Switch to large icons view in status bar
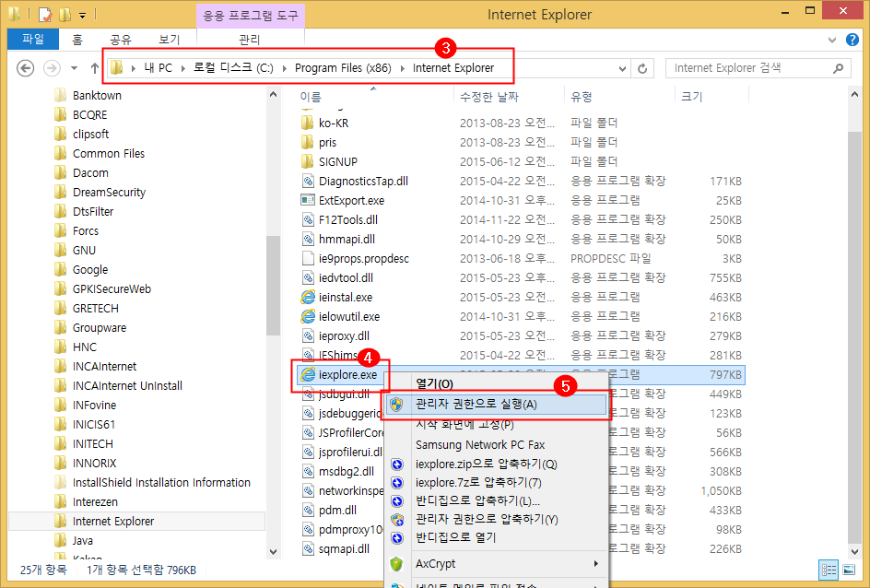 point(849,570)
